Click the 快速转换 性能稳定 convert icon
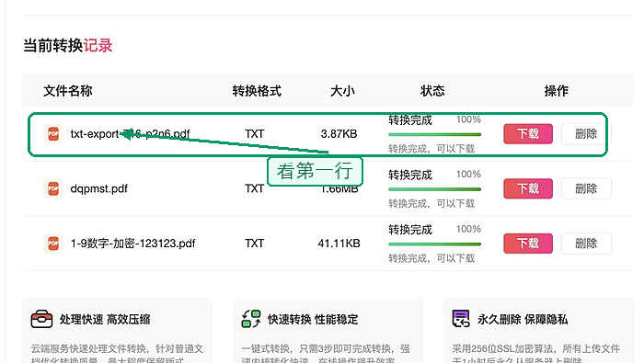This screenshot has height=363, width=644. click(x=251, y=319)
